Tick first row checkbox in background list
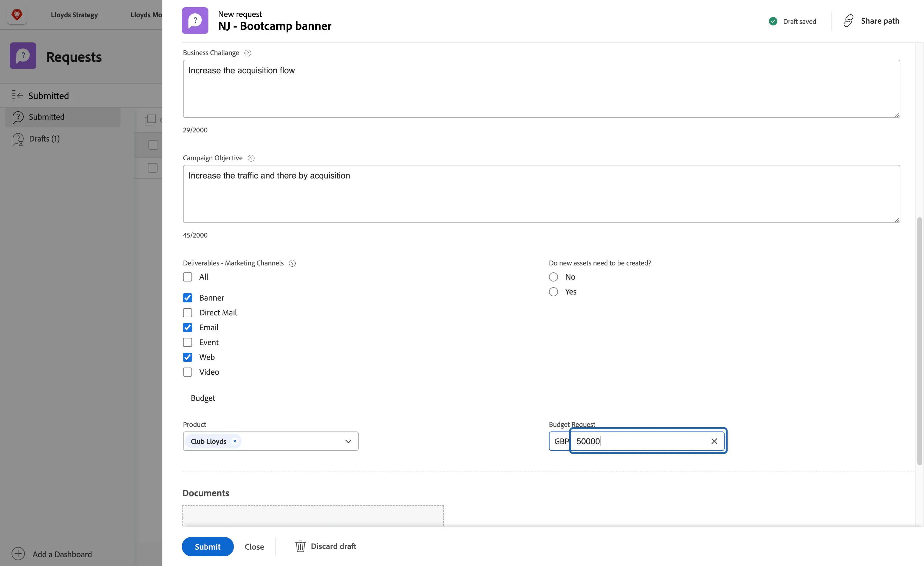 tap(153, 145)
